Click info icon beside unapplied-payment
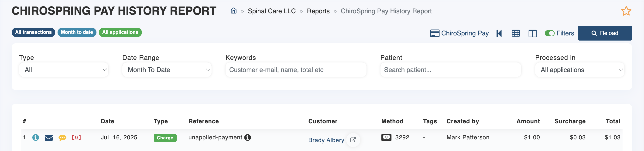This screenshot has width=644, height=151. (x=247, y=137)
